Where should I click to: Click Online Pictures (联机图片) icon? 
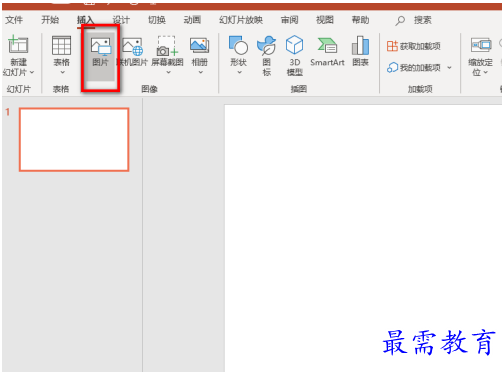pos(133,46)
